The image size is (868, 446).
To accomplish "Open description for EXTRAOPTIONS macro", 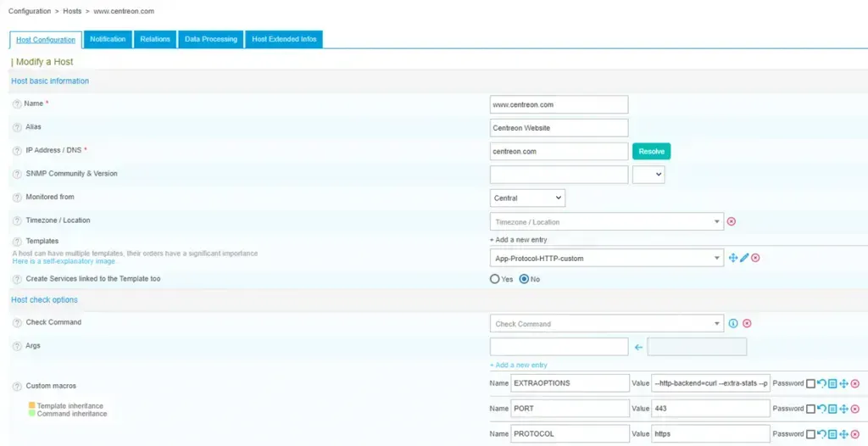I will coord(832,383).
